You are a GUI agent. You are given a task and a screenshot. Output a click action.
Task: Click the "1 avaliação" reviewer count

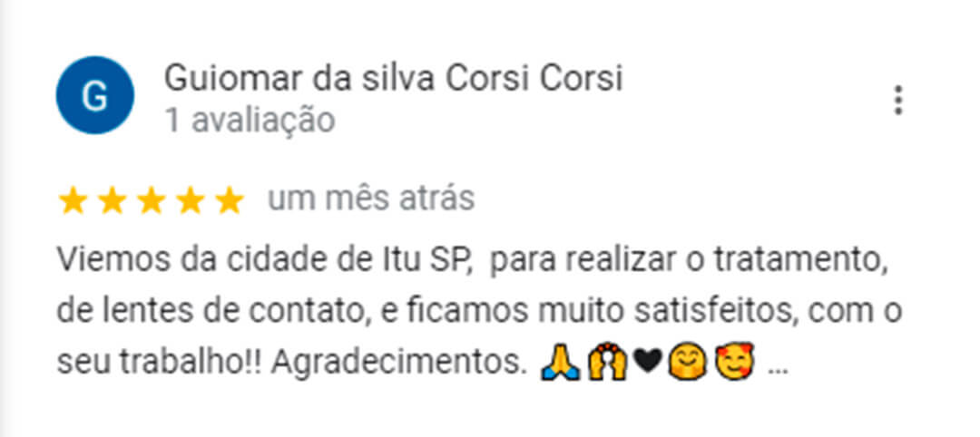coord(250,121)
